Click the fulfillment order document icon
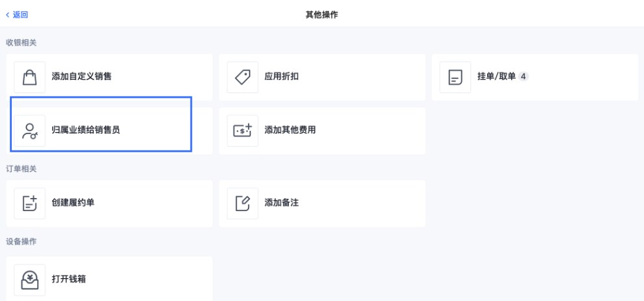Screen dimensions: 644x301 [29, 203]
